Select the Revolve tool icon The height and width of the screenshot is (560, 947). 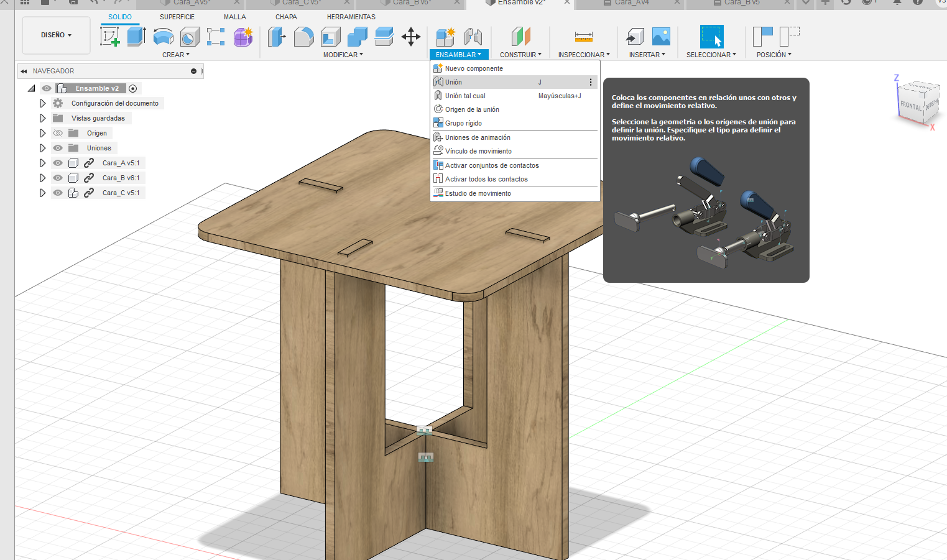coord(163,37)
